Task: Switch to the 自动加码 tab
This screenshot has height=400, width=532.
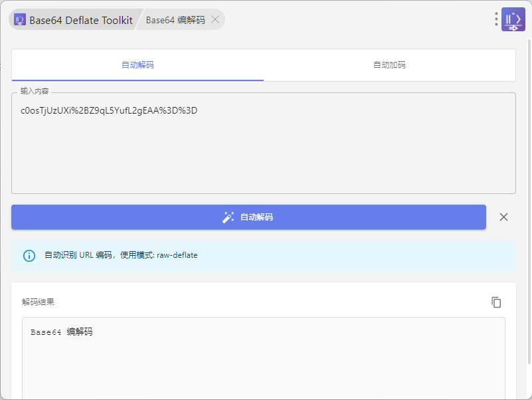Action: click(389, 65)
